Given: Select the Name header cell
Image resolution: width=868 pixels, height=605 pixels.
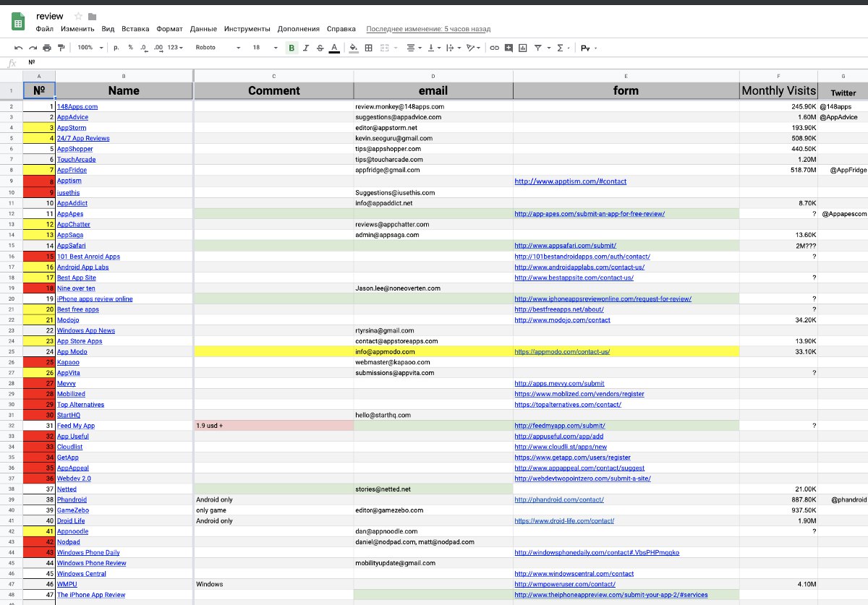Looking at the screenshot, I should pyautogui.click(x=124, y=90).
